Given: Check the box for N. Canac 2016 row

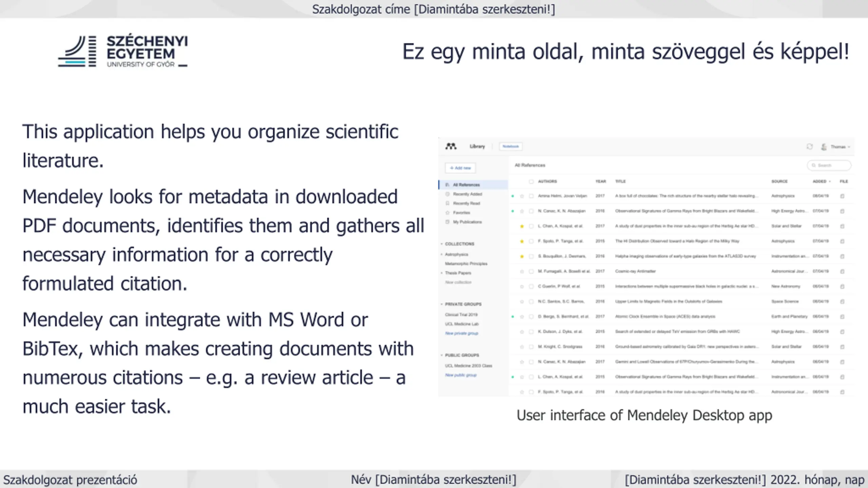Looking at the screenshot, I should [531, 211].
